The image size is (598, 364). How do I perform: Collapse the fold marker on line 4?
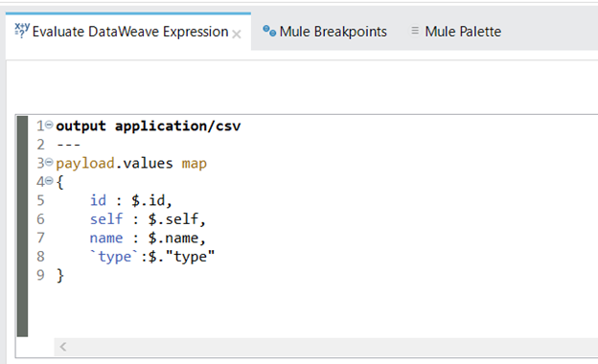(x=49, y=181)
